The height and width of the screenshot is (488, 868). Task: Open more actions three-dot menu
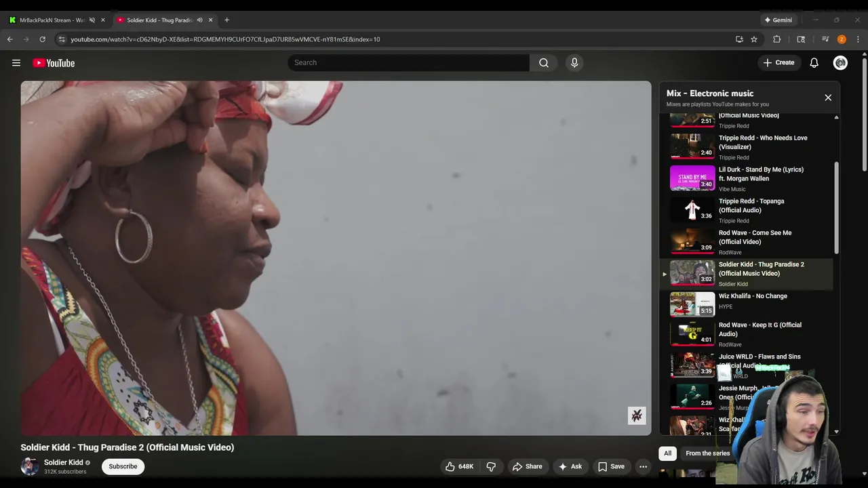[x=643, y=466]
